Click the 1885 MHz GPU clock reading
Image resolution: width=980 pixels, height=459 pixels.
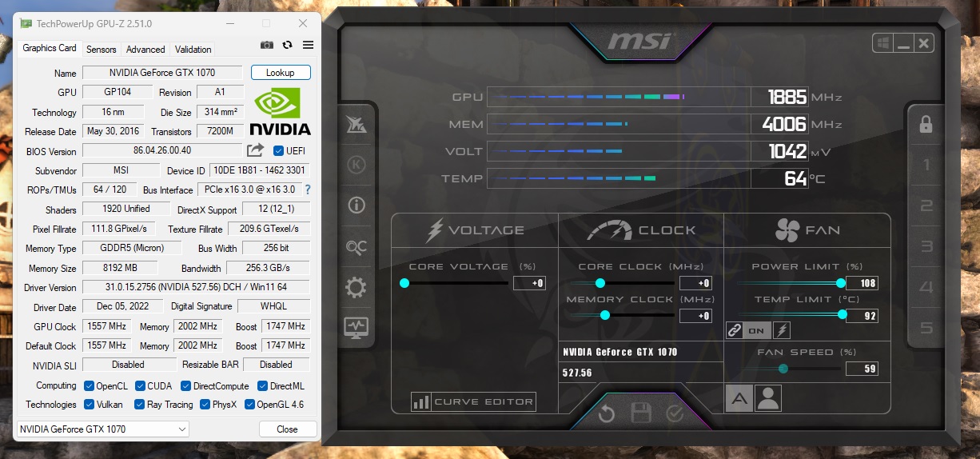[x=787, y=98]
